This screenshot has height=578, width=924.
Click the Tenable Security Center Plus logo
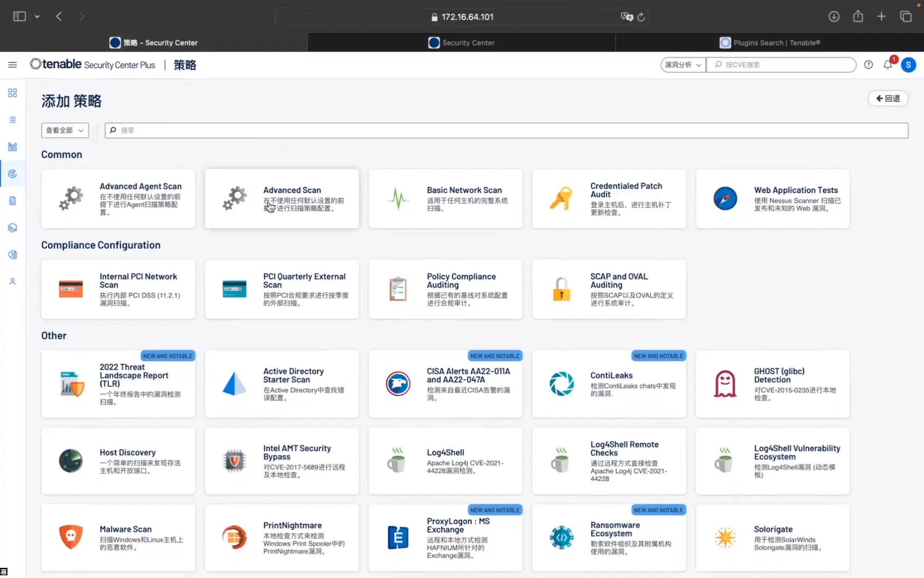click(93, 65)
